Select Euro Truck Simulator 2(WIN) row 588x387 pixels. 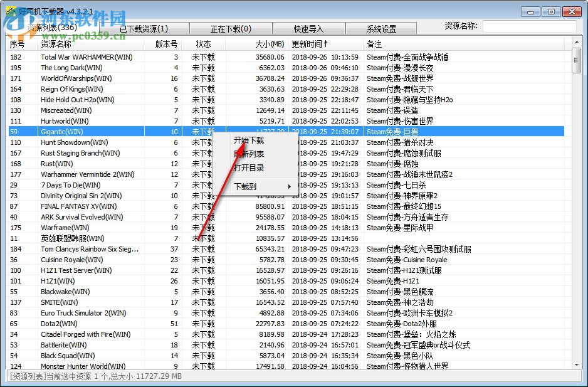285,313
